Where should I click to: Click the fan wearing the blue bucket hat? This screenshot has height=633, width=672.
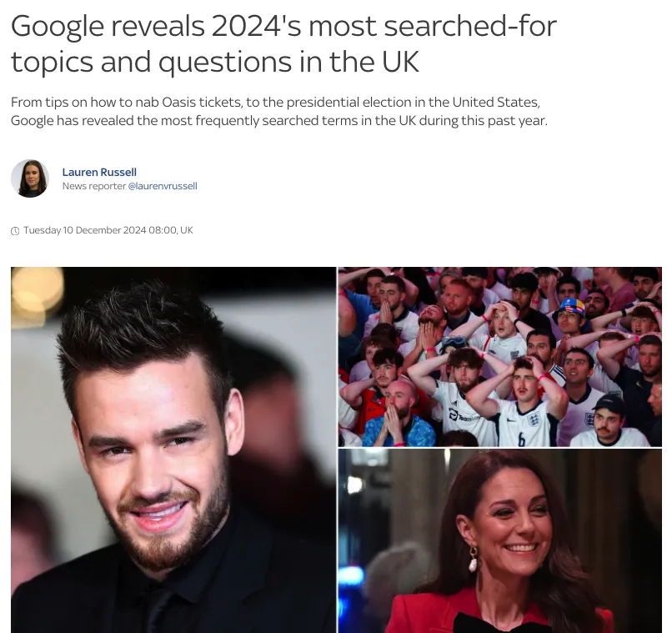pyautogui.click(x=570, y=318)
